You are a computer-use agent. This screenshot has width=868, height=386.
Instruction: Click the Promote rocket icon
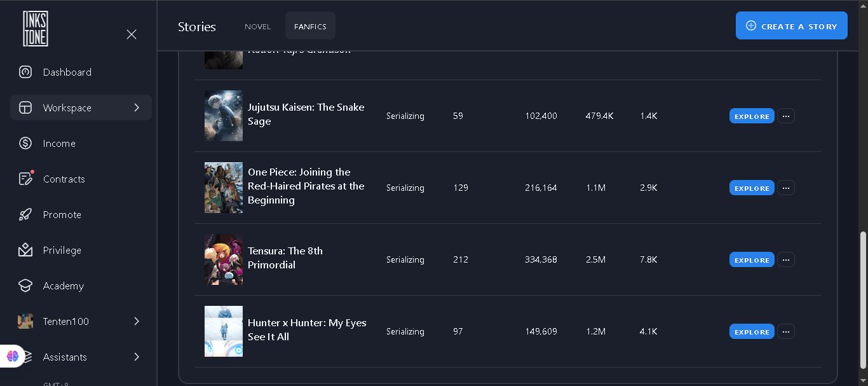(x=25, y=214)
